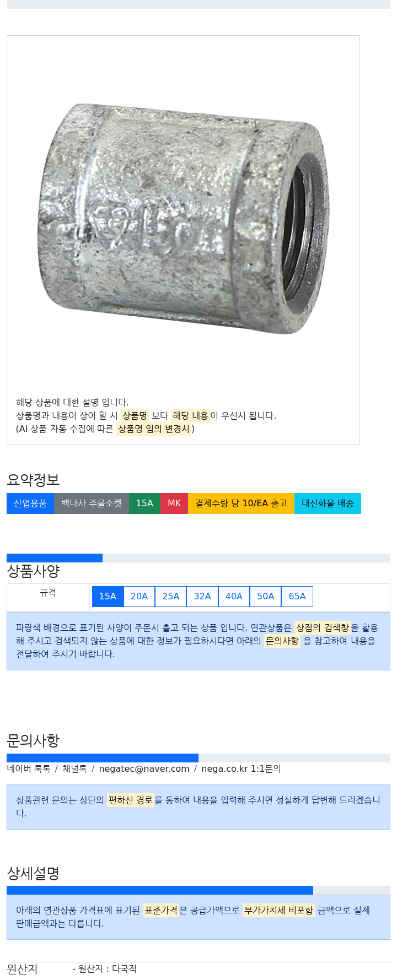Click the blue bar under 상품사양 heading

pos(55,558)
